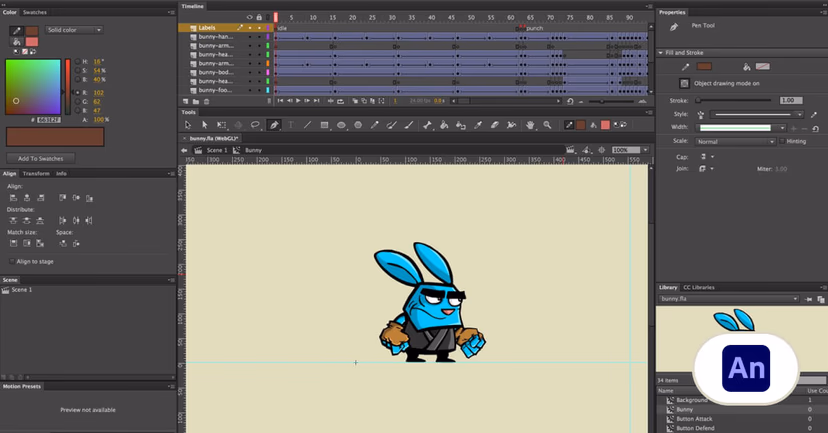Select the Pencil tool

click(x=374, y=125)
